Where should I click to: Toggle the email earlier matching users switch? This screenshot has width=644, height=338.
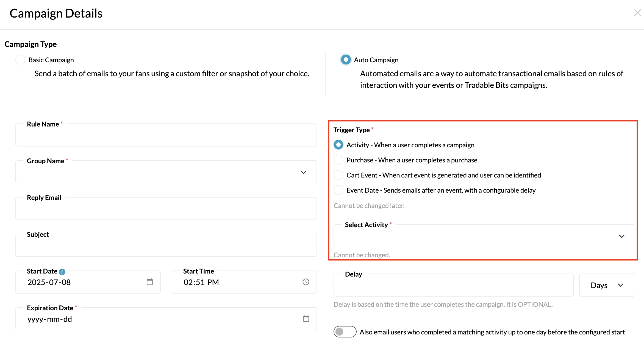[345, 332]
